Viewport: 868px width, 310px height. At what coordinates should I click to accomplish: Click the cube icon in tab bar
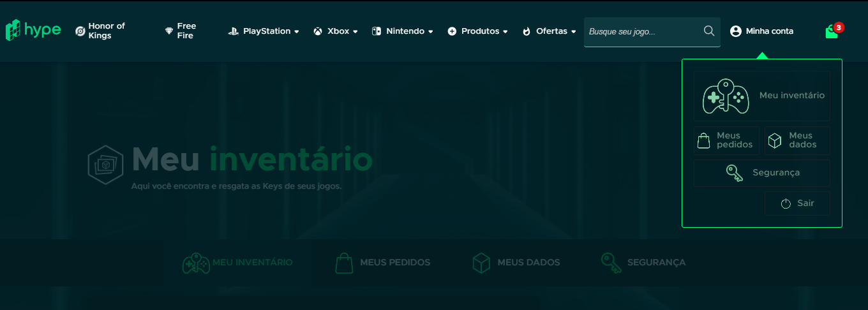pos(481,263)
